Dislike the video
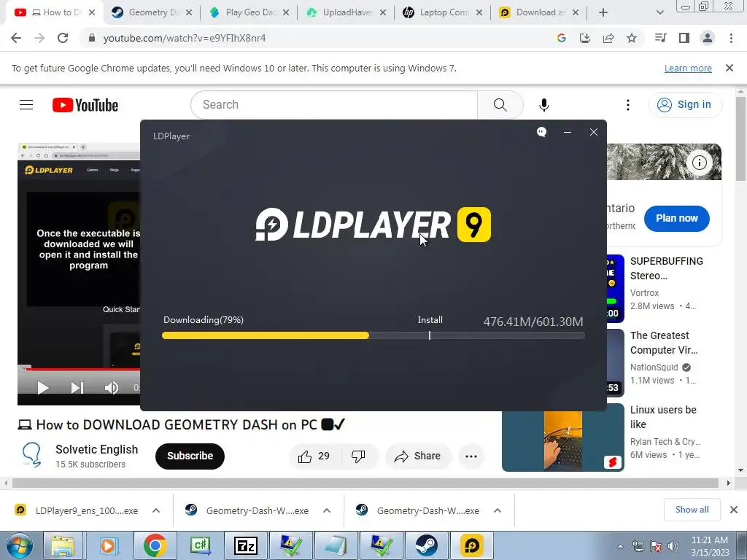 point(359,456)
